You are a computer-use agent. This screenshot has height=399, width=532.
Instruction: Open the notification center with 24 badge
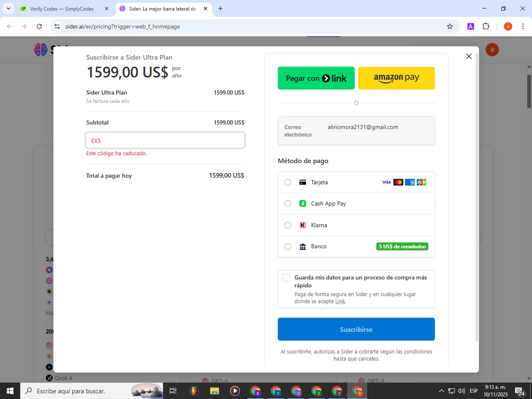pos(520,391)
